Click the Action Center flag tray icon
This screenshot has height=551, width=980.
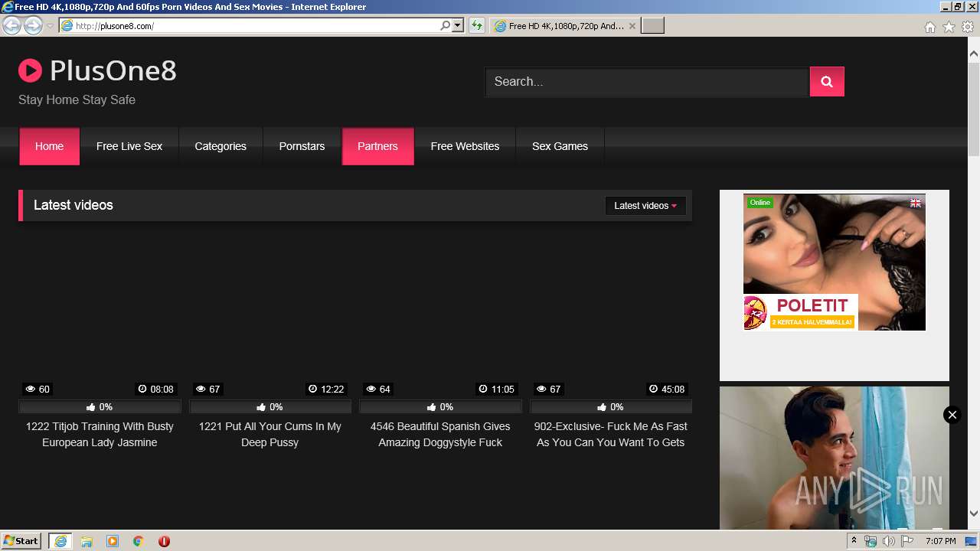pos(906,541)
